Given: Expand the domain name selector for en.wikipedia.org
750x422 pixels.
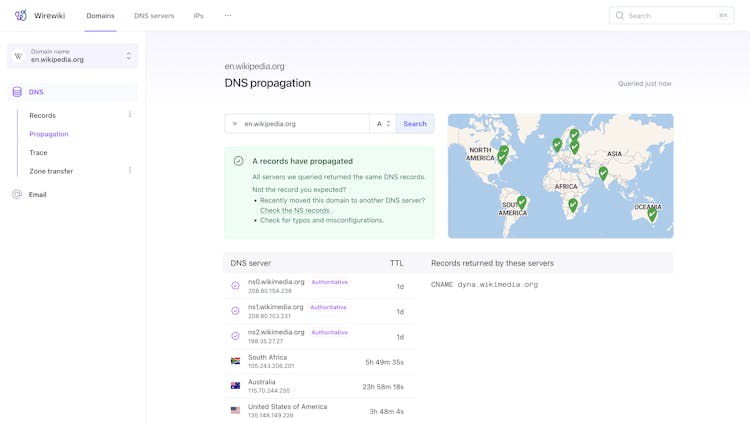Looking at the screenshot, I should pyautogui.click(x=128, y=56).
